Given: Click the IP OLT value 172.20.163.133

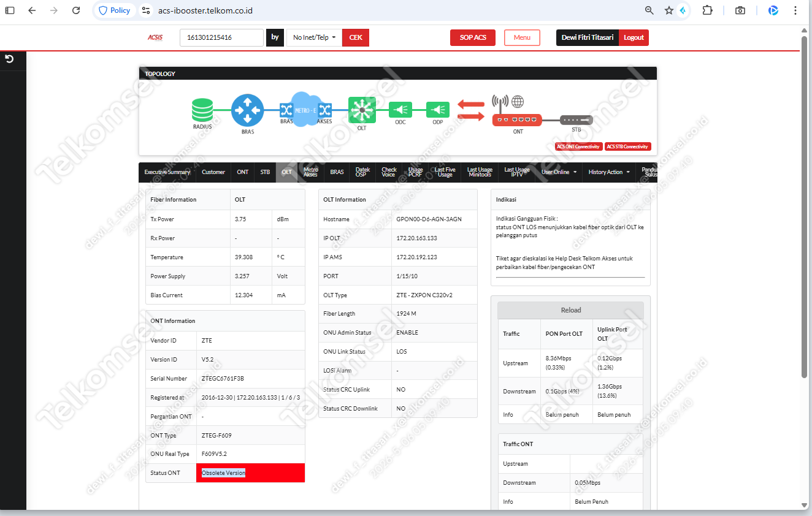Looking at the screenshot, I should tap(417, 238).
